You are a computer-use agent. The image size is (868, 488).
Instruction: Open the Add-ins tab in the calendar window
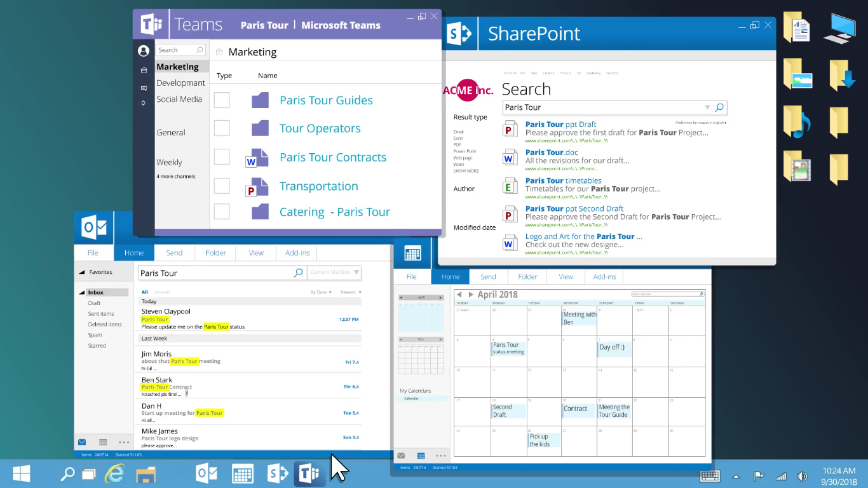click(x=604, y=277)
